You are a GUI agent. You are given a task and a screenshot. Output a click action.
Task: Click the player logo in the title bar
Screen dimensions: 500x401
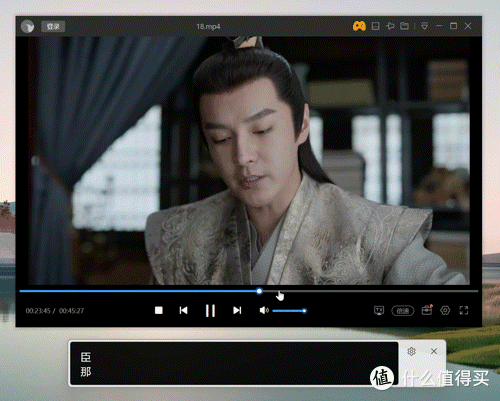point(27,26)
